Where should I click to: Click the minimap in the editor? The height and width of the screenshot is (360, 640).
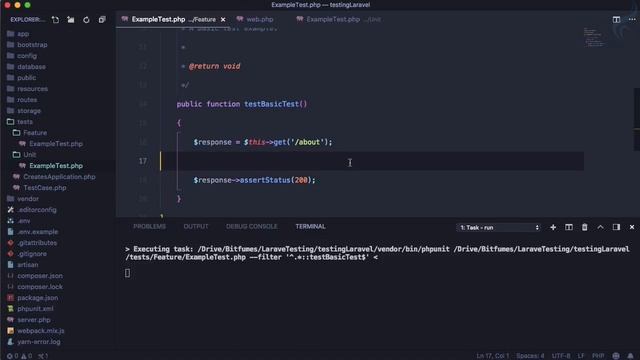point(594,37)
